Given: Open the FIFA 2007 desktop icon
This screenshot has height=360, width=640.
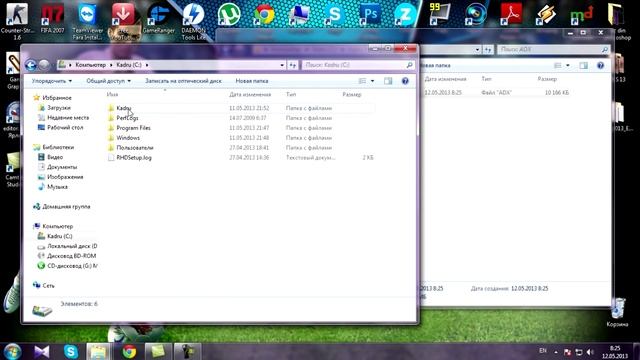Looking at the screenshot, I should 52,20.
